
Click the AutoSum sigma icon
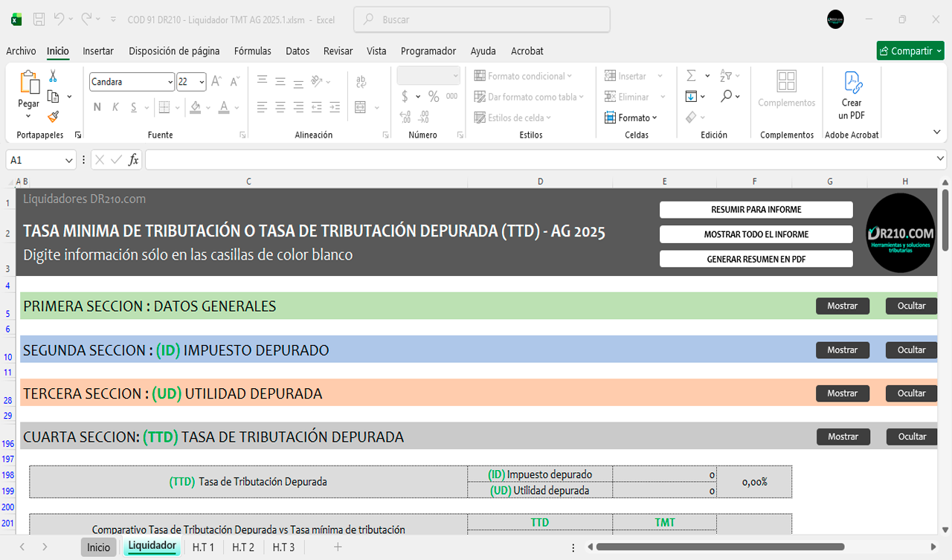[x=691, y=76]
